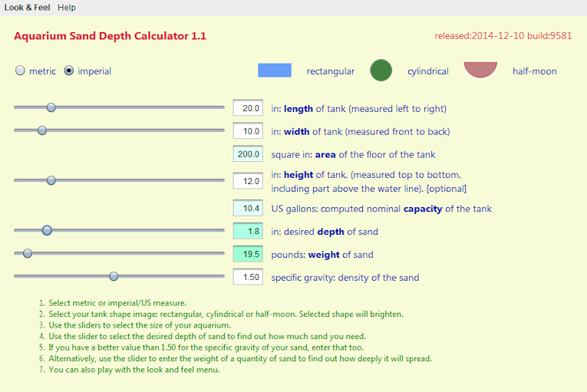
Task: Focus the length field showing 20.0
Action: point(248,108)
